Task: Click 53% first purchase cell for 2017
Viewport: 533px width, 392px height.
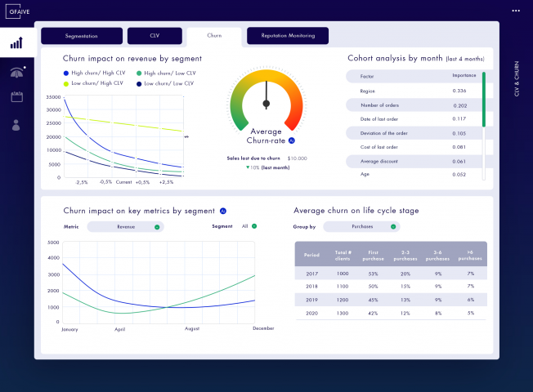Action: pos(373,274)
